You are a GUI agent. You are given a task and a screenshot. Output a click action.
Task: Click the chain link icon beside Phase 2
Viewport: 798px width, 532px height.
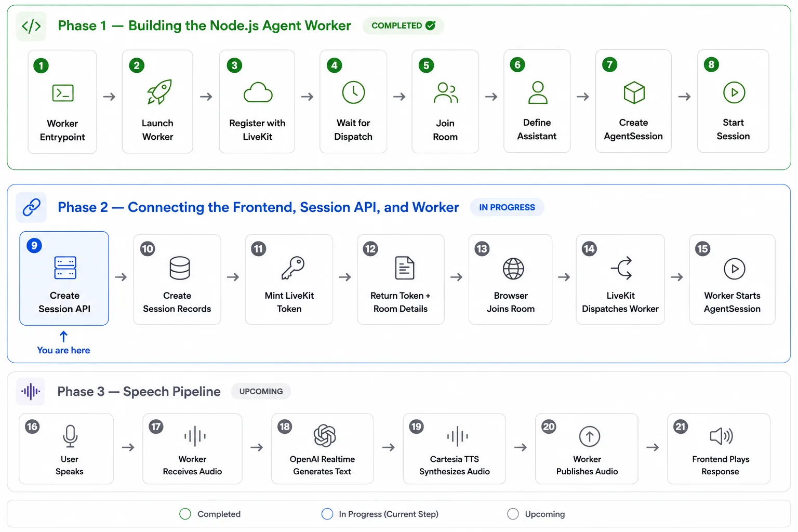click(31, 207)
